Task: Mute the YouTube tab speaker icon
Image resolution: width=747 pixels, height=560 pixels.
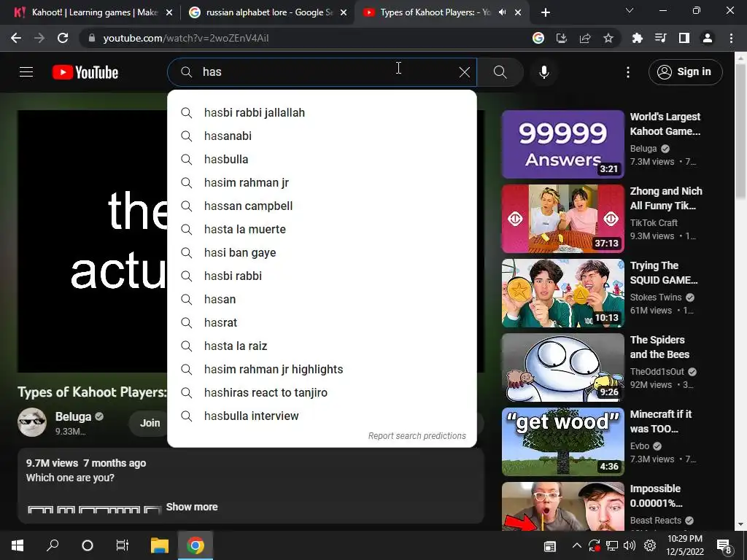Action: click(502, 12)
